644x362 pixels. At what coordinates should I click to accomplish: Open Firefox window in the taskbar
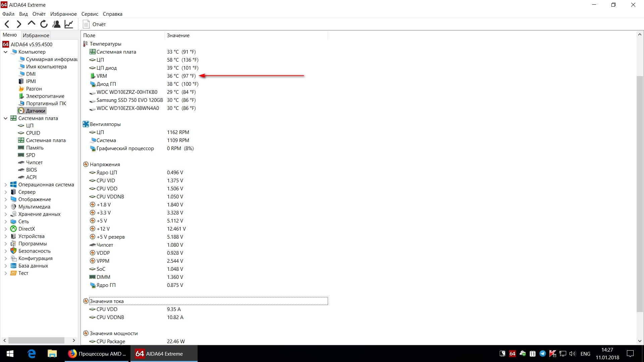97,354
